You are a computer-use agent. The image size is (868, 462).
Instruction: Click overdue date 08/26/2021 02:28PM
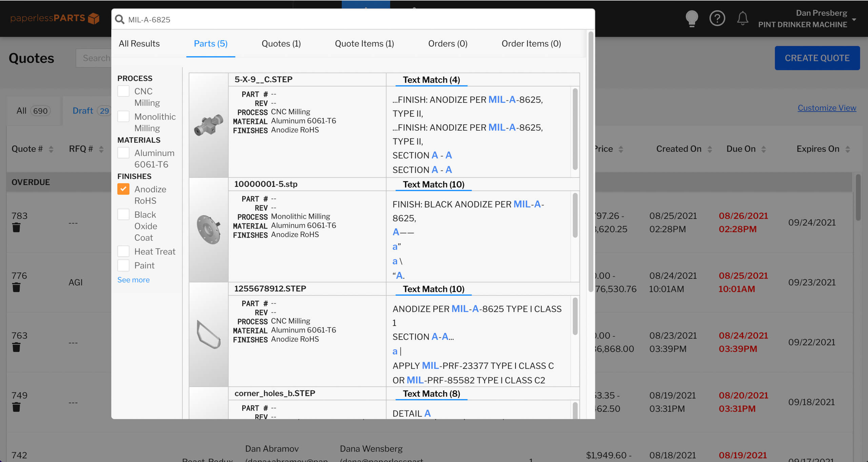tap(743, 222)
